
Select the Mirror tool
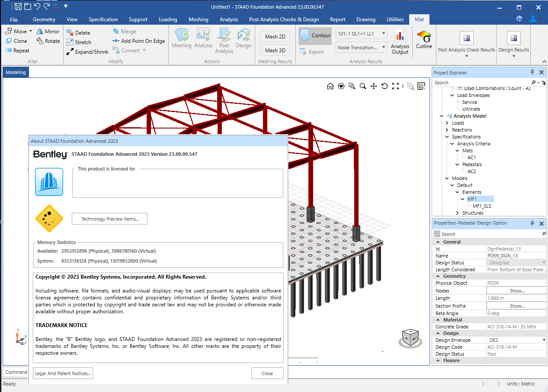pos(48,31)
